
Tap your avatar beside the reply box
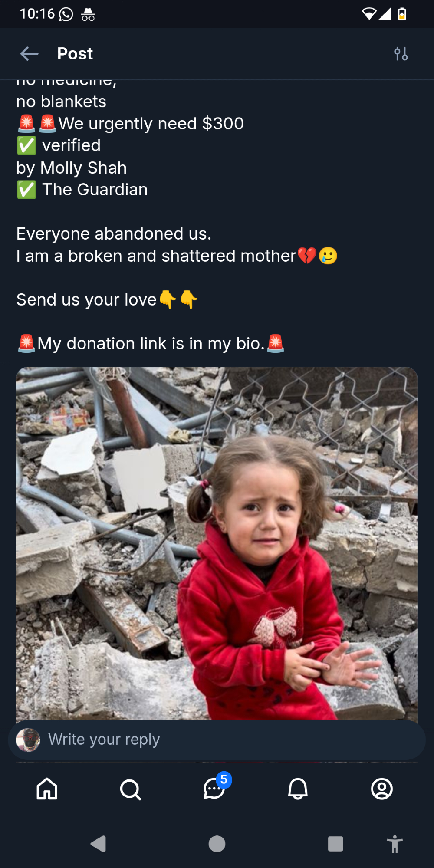pyautogui.click(x=28, y=740)
